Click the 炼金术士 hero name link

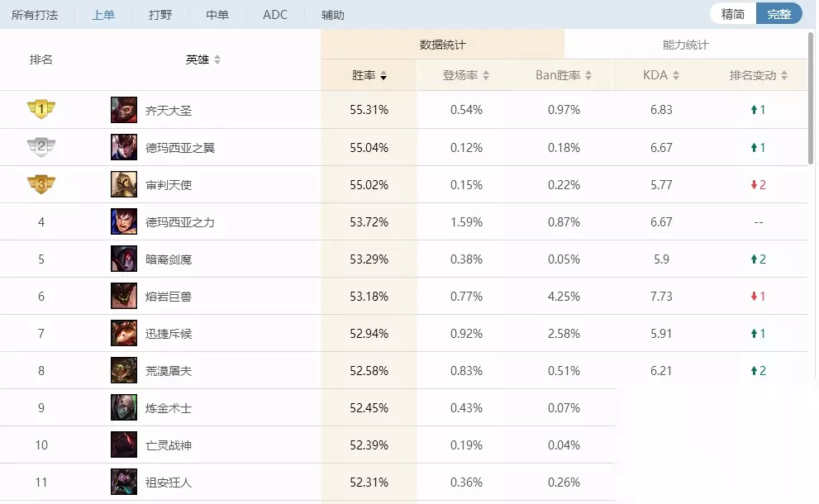[169, 408]
